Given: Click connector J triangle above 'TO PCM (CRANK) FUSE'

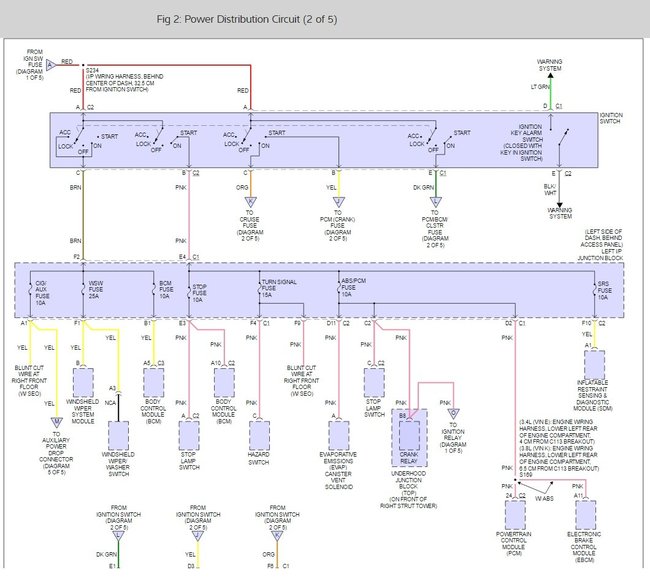Looking at the screenshot, I should tap(339, 202).
